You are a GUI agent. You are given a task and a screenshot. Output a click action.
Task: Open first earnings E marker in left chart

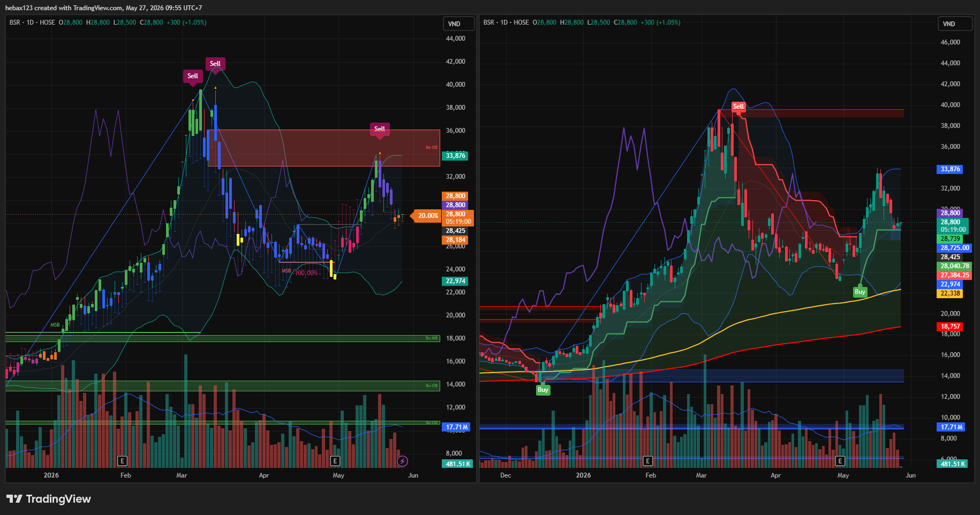(122, 461)
